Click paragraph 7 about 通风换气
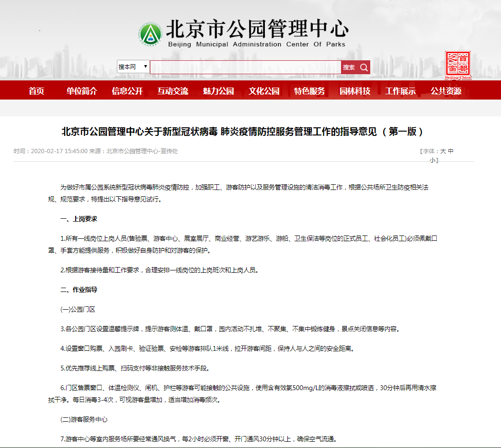Viewport: 501px width, 448px height. click(x=198, y=439)
